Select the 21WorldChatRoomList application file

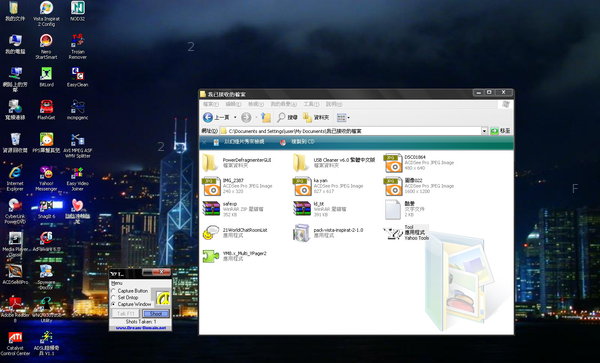pyautogui.click(x=235, y=233)
